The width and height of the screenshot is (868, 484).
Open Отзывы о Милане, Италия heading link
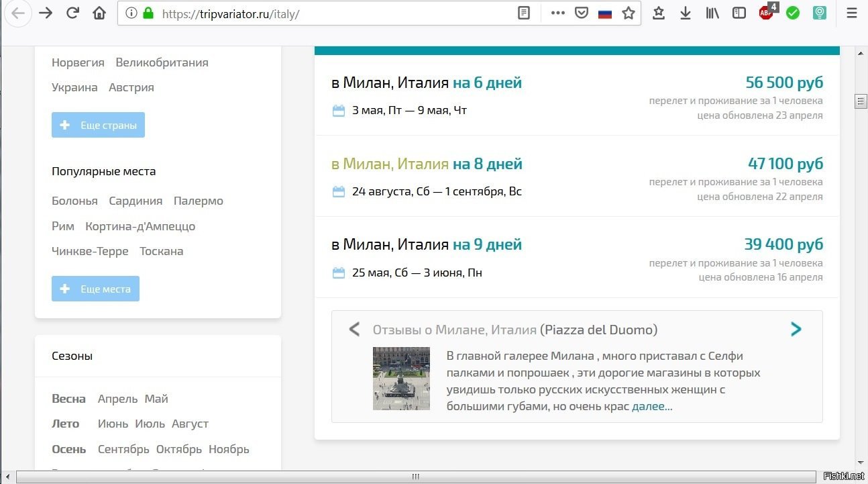(x=455, y=330)
